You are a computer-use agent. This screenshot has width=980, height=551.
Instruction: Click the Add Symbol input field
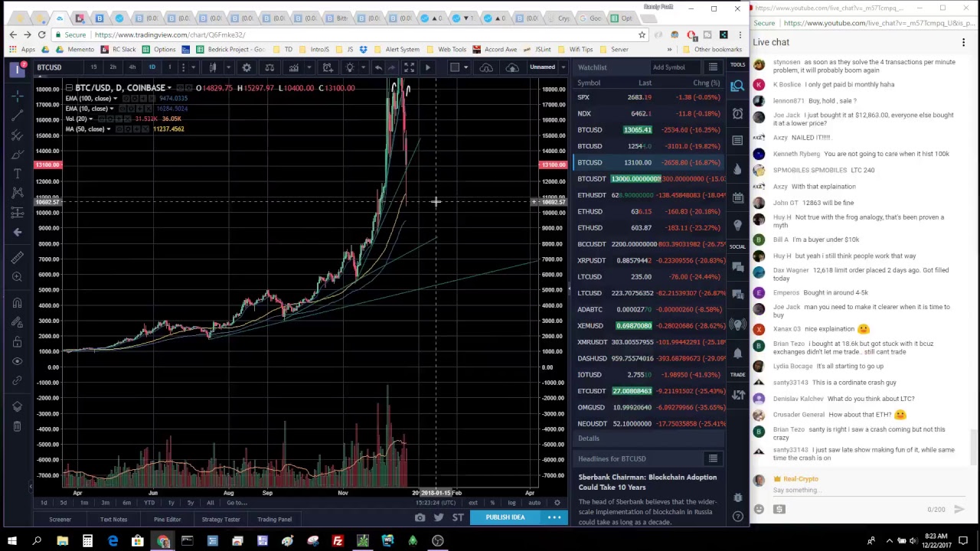[676, 67]
